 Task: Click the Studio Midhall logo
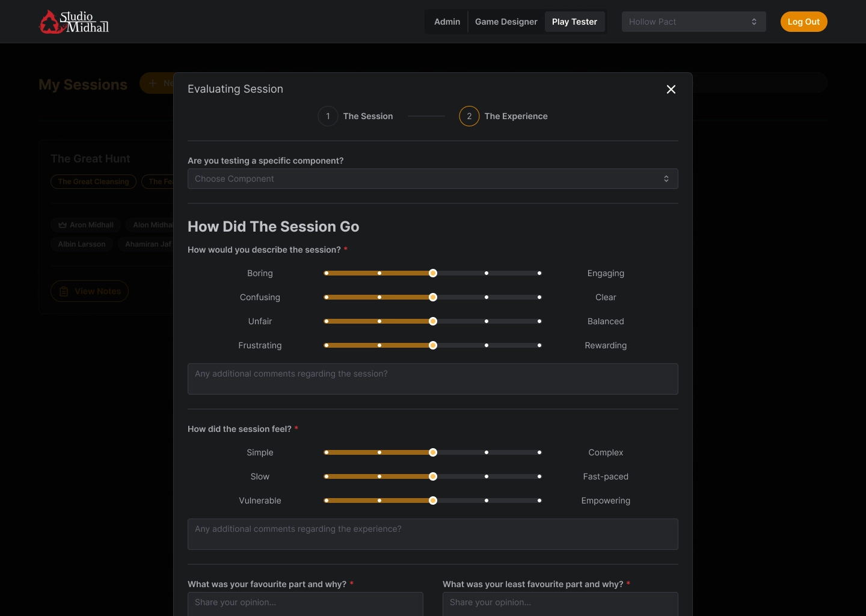[x=74, y=22]
